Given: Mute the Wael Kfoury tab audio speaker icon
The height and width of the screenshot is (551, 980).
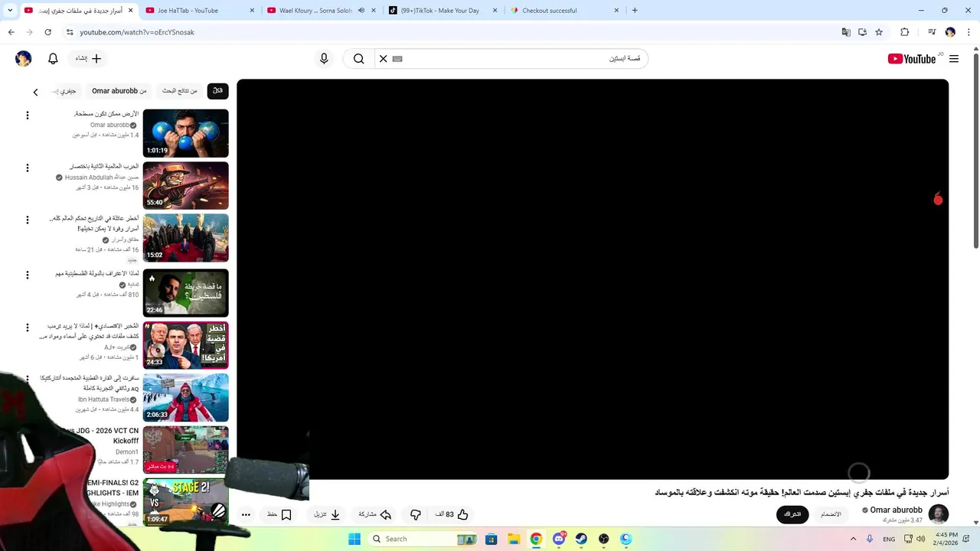Looking at the screenshot, I should point(361,11).
